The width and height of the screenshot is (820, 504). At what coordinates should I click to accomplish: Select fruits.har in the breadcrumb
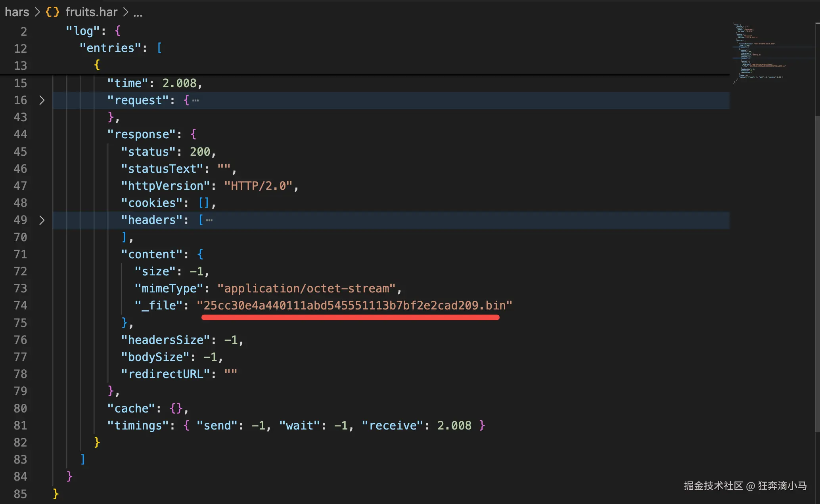(91, 12)
